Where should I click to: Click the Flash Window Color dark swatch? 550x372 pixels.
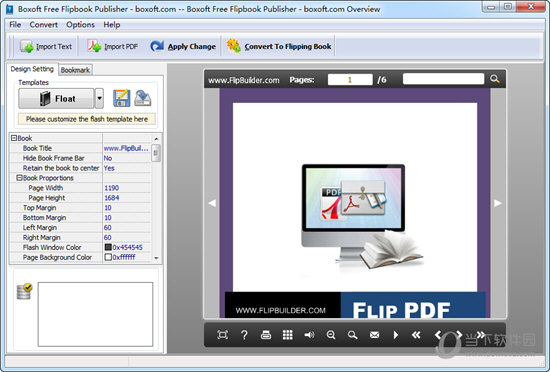[108, 247]
